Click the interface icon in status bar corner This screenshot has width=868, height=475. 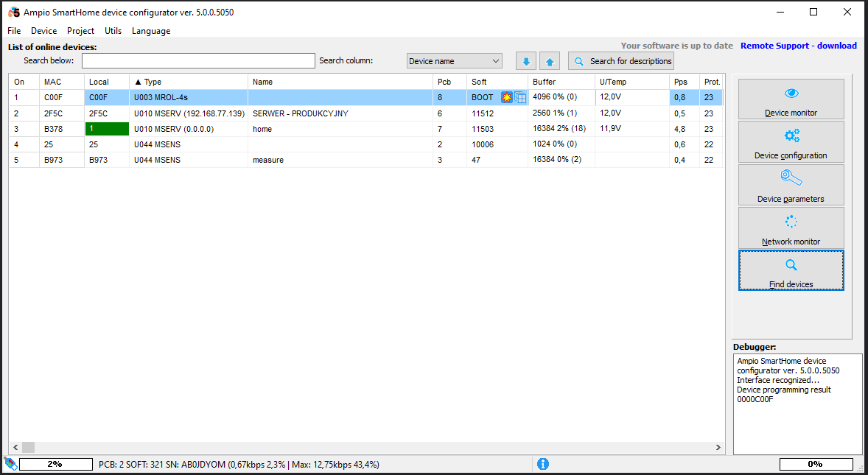pos(10,463)
